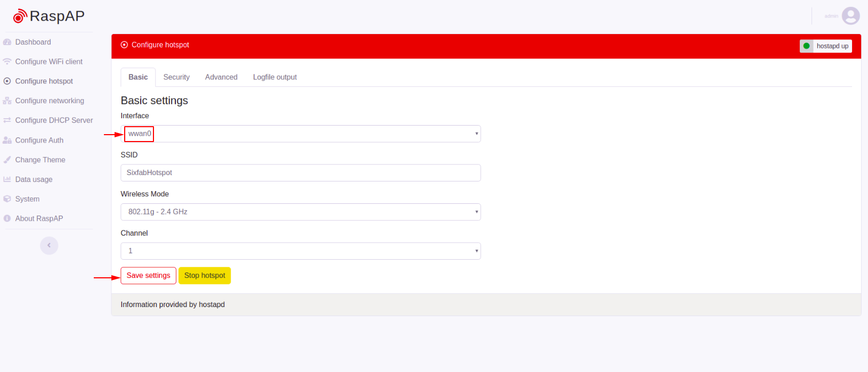
Task: Click the SSID label
Action: pyautogui.click(x=129, y=155)
